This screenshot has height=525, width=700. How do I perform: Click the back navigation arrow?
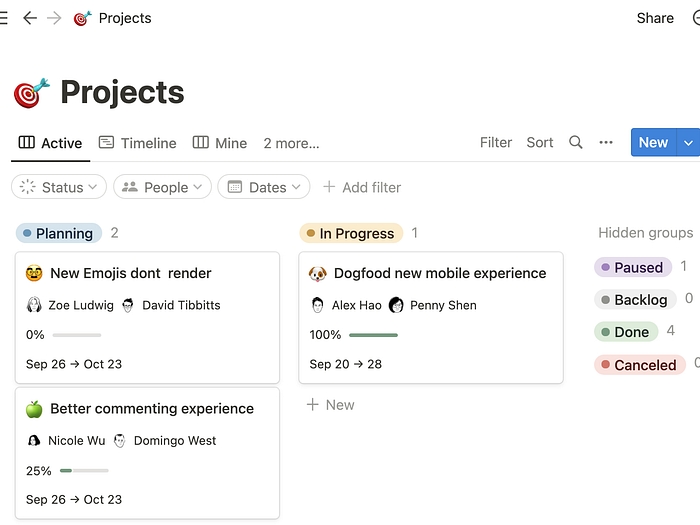(30, 18)
